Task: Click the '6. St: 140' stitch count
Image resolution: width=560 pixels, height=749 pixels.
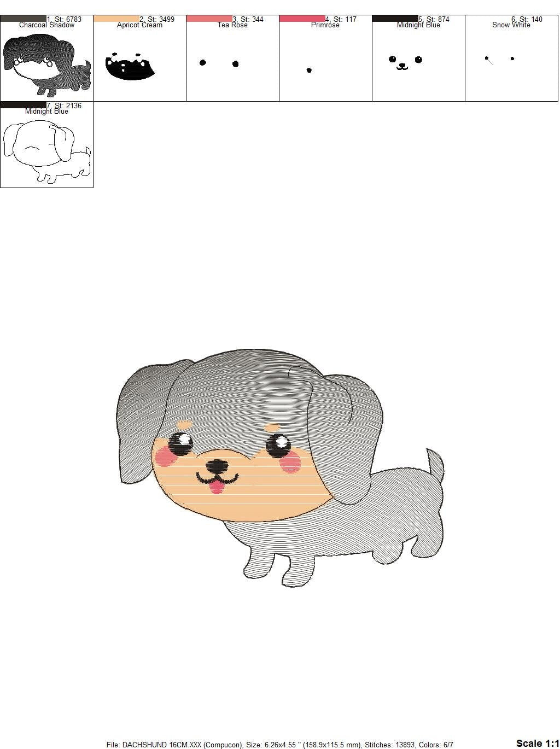Action: pyautogui.click(x=527, y=19)
